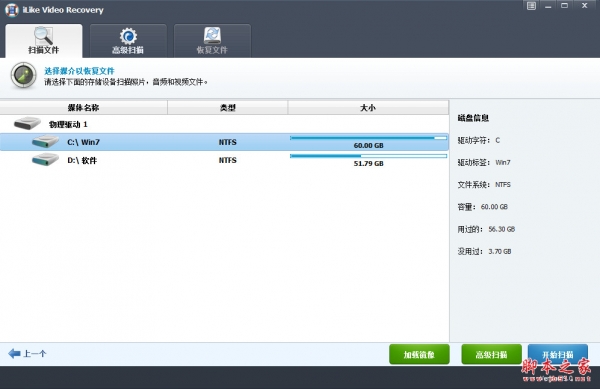Open the 扫描文件 tab
600x389 pixels.
point(44,41)
